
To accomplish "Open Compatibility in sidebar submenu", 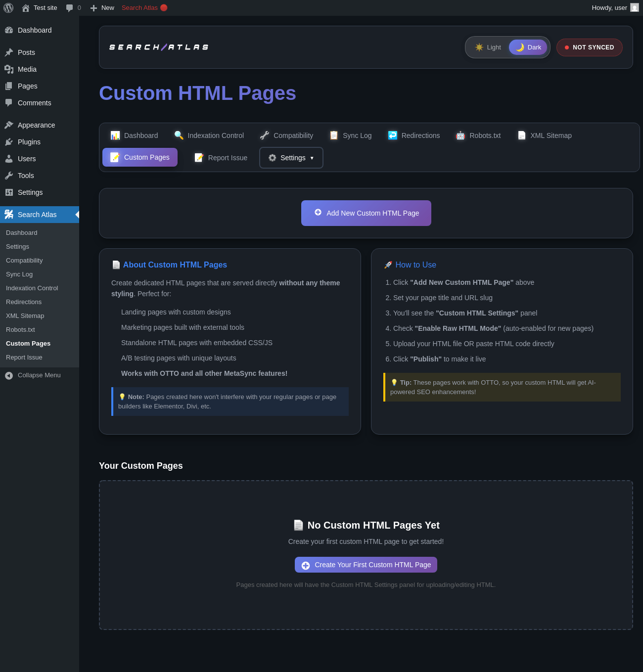I will (x=24, y=261).
